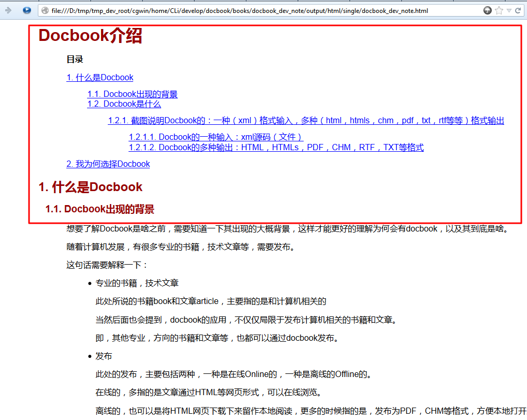Viewport: 527px width, 420px height.
Task: Click the line starting 在线的，多指的是文章
Action: point(209,393)
